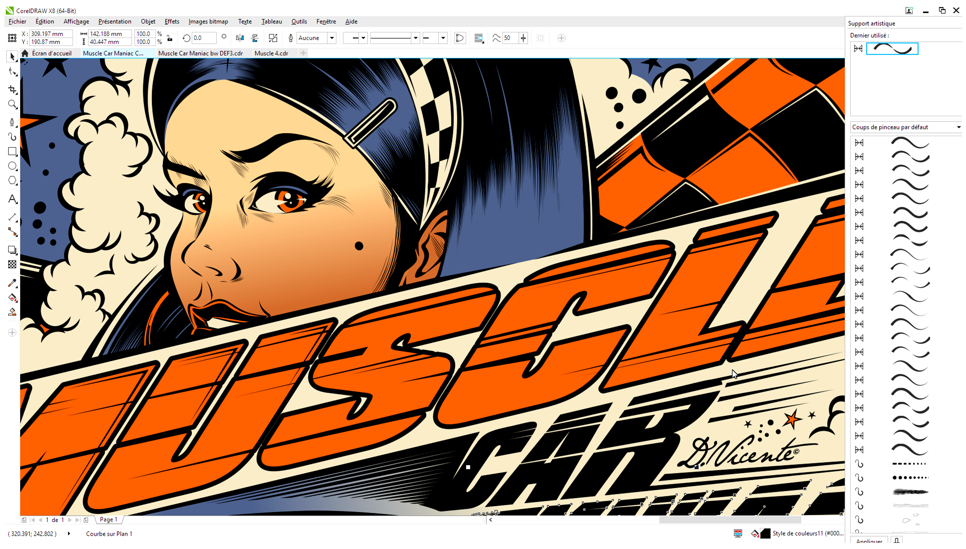Select the Parallel Dimension tool

pyautogui.click(x=12, y=217)
